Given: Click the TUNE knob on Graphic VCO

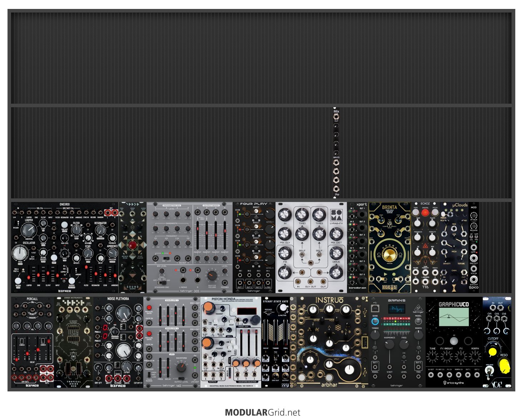Looking at the screenshot, I should 432,357.
